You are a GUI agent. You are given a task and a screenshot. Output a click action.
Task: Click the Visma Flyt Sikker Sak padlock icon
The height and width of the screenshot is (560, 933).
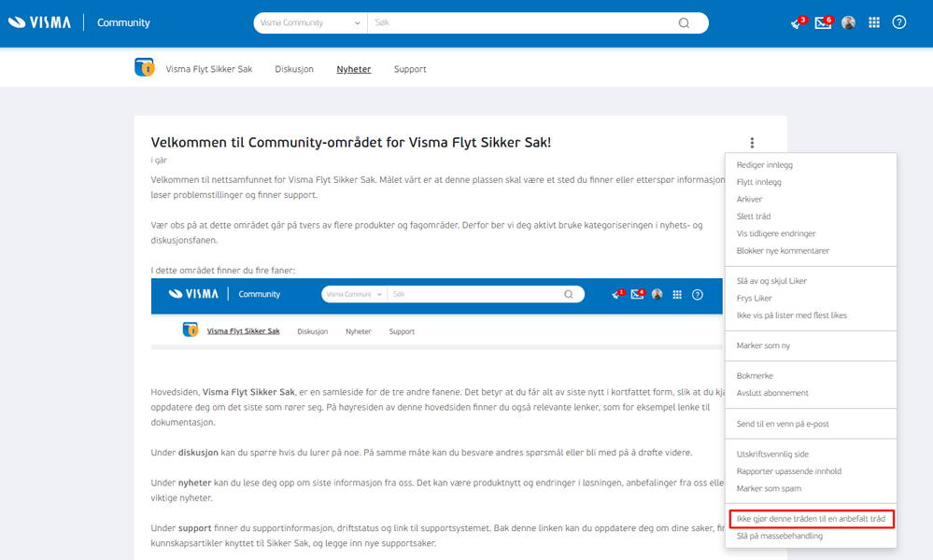click(x=144, y=67)
